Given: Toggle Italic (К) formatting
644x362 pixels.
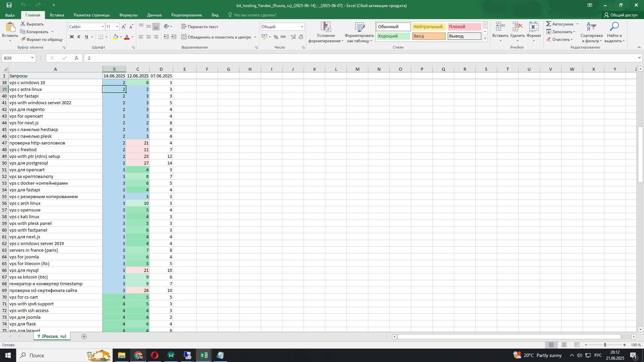Looking at the screenshot, I should click(x=79, y=37).
